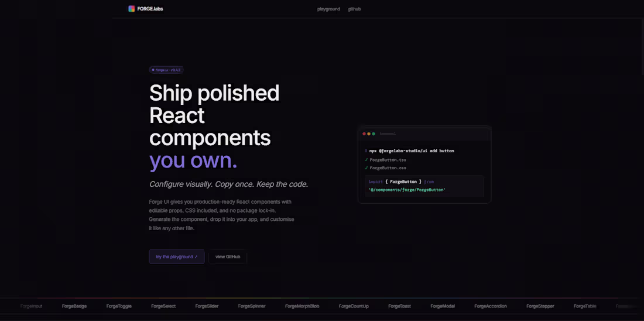Click the import ForgeButton code block

pyautogui.click(x=424, y=186)
